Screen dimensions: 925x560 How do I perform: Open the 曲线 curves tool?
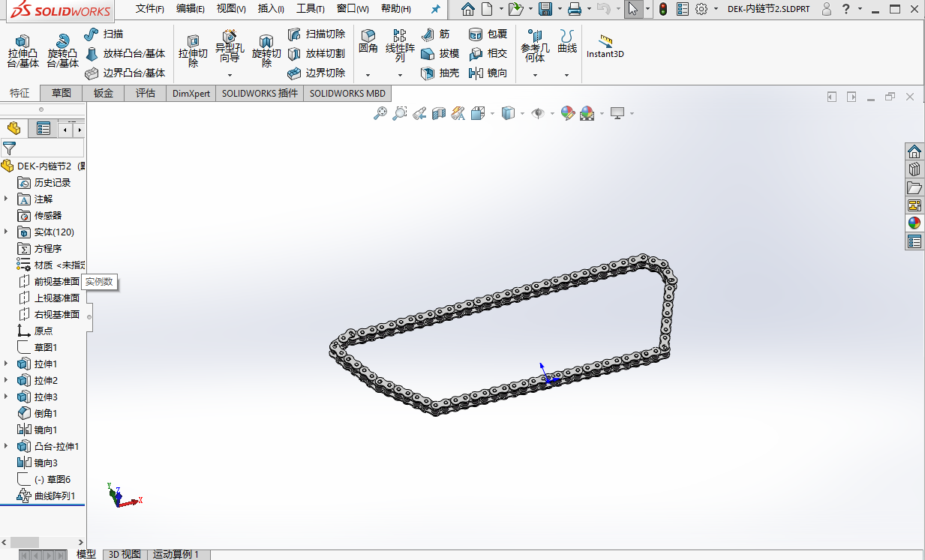[567, 42]
